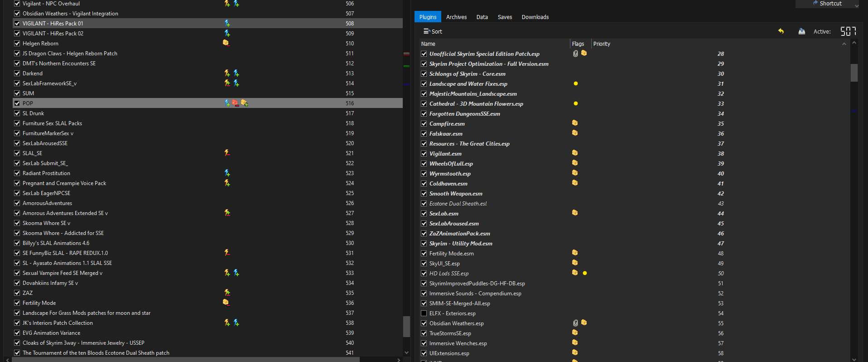
Task: Click the yellow dot flag on Landscape and Water Fixes.esp
Action: tap(576, 83)
